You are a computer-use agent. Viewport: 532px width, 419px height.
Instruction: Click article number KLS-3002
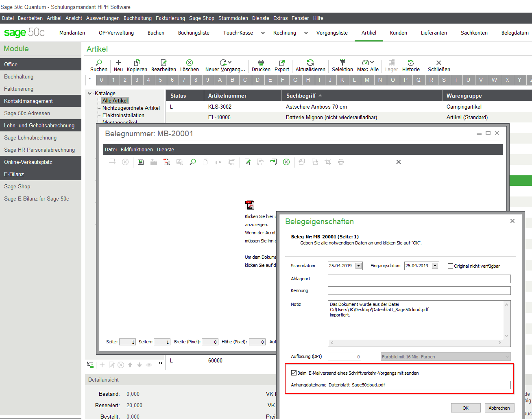pyautogui.click(x=220, y=107)
